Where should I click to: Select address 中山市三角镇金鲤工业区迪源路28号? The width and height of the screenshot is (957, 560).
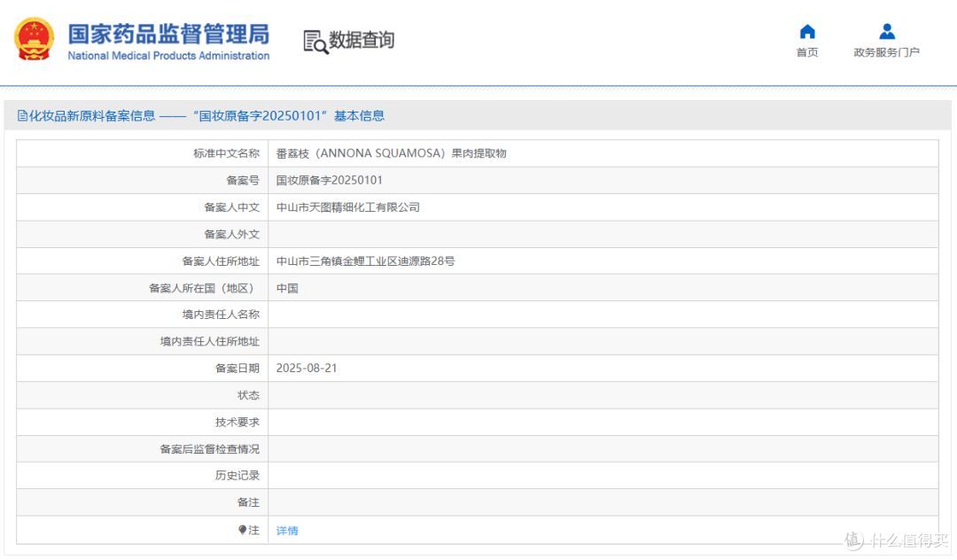click(365, 261)
